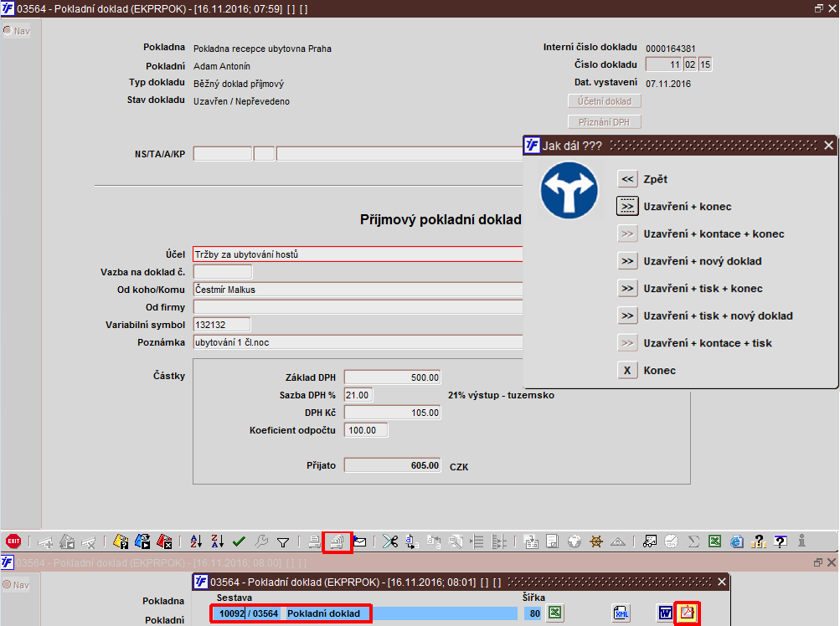Click the information 'i' icon
Image resolution: width=840 pixels, height=626 pixels.
[x=801, y=541]
